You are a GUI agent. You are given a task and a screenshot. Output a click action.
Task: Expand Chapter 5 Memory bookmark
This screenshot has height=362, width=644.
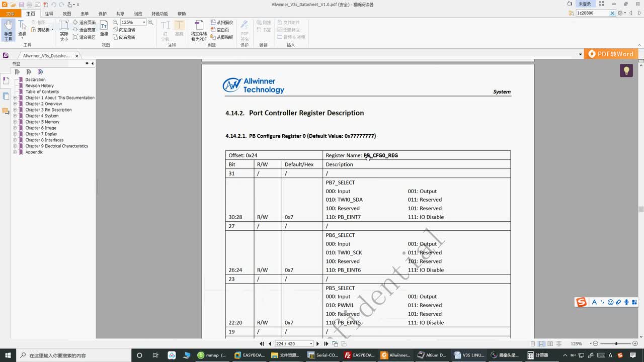(15, 122)
